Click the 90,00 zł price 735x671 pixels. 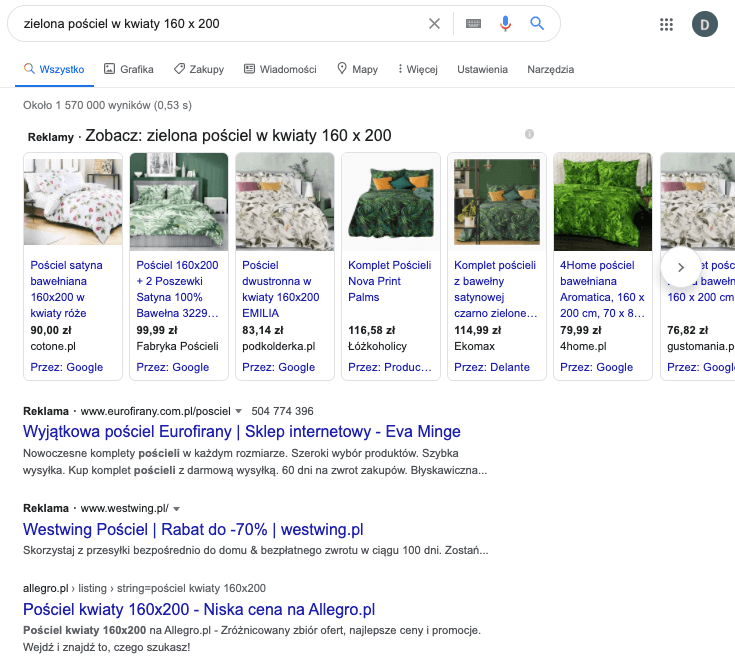tap(51, 331)
